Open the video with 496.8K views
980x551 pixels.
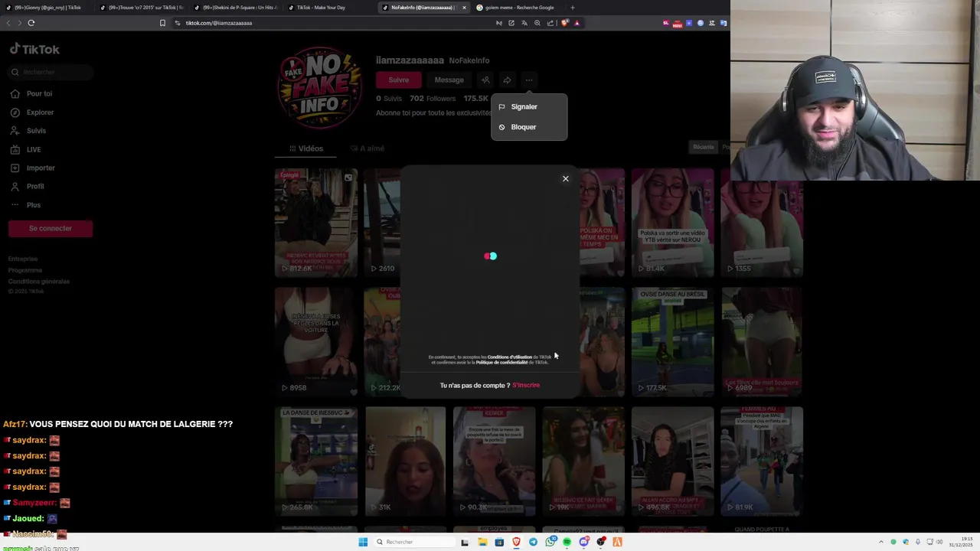672,461
